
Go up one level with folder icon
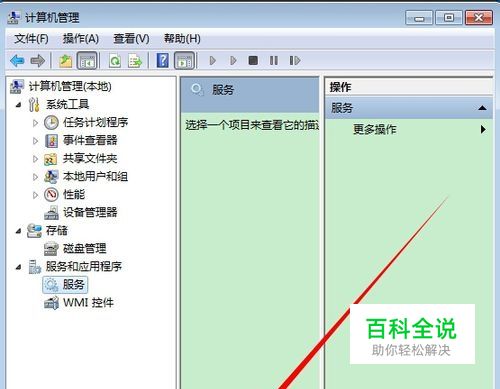(x=65, y=61)
